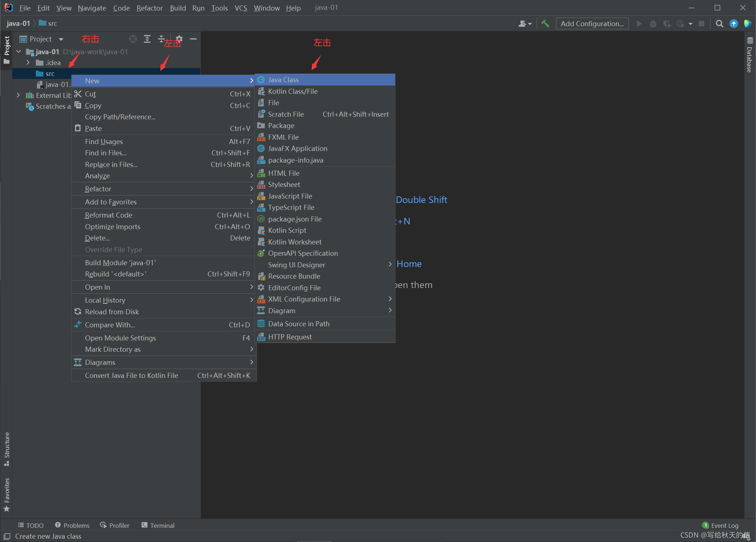Click Expand All icon in Project panel
756x542 pixels.
(x=147, y=39)
